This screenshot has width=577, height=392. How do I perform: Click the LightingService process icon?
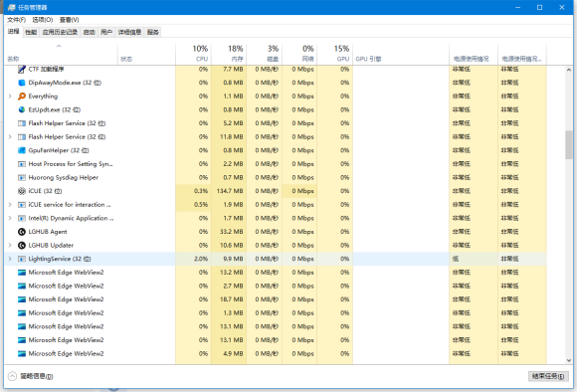22,259
